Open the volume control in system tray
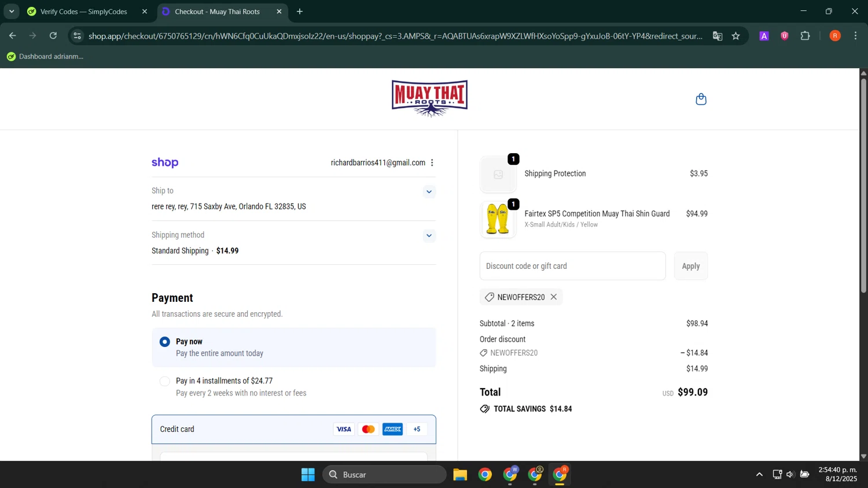The height and width of the screenshot is (488, 868). coord(790,475)
